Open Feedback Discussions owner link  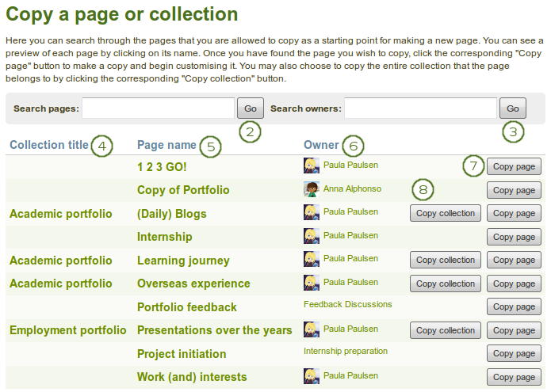(347, 304)
